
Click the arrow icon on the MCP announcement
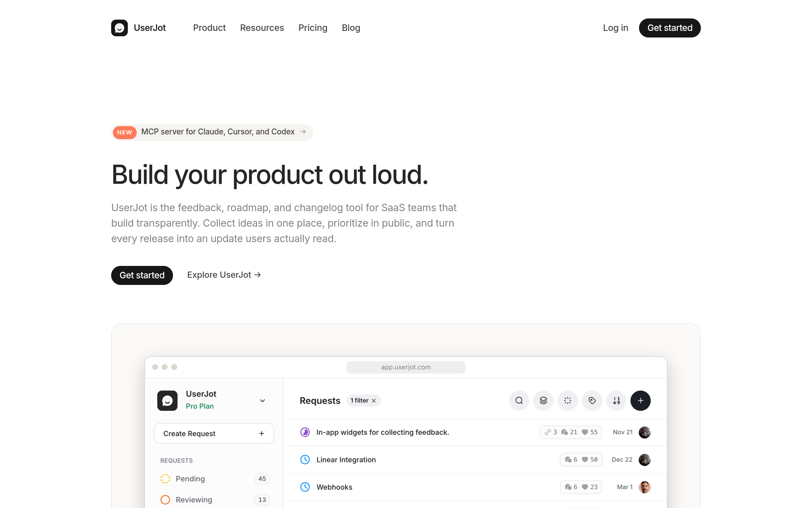303,132
